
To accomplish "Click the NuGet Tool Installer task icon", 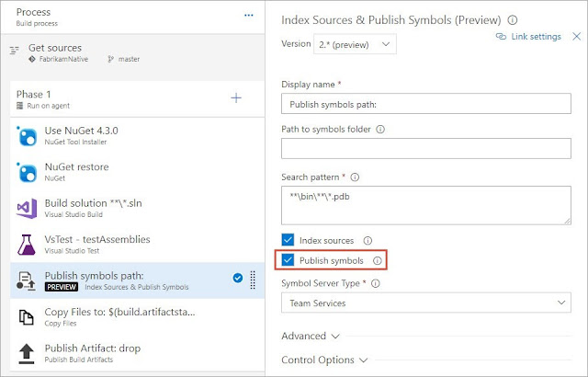I will pos(26,136).
